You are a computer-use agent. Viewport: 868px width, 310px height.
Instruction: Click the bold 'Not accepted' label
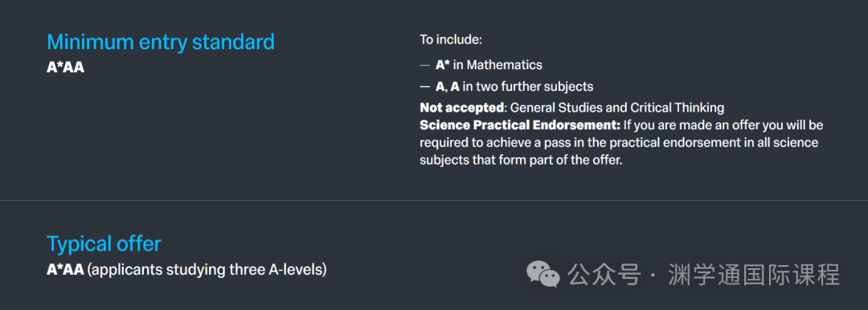[462, 108]
